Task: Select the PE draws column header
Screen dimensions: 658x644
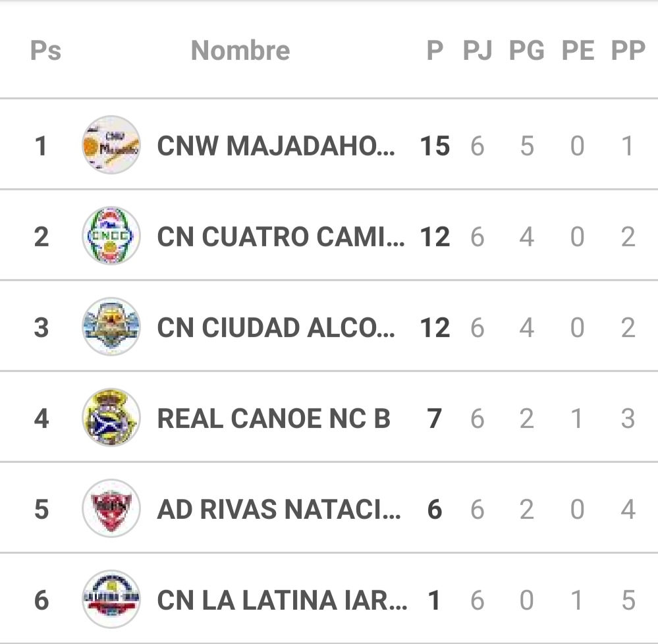Action: coord(578,50)
